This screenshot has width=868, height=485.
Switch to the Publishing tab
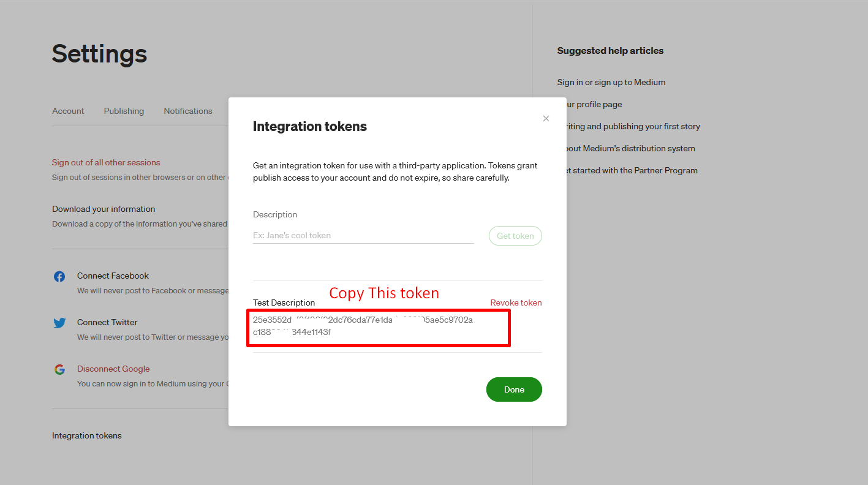point(124,111)
